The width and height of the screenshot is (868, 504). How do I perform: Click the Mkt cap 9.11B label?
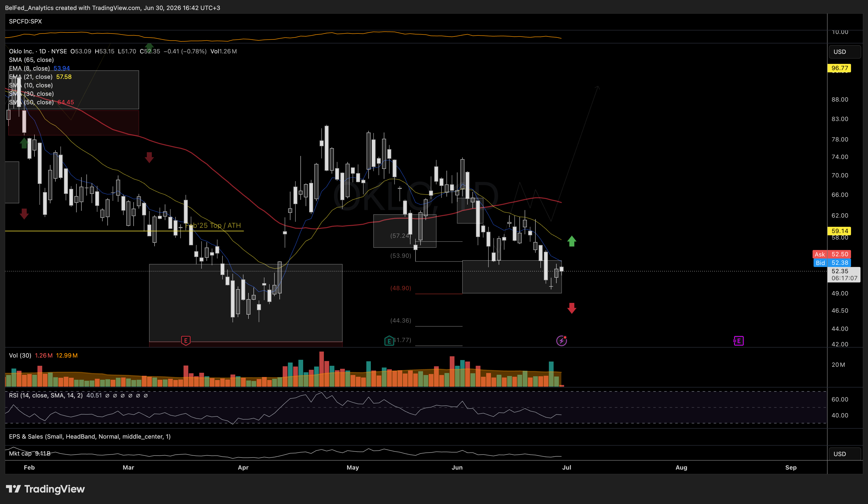click(x=30, y=453)
